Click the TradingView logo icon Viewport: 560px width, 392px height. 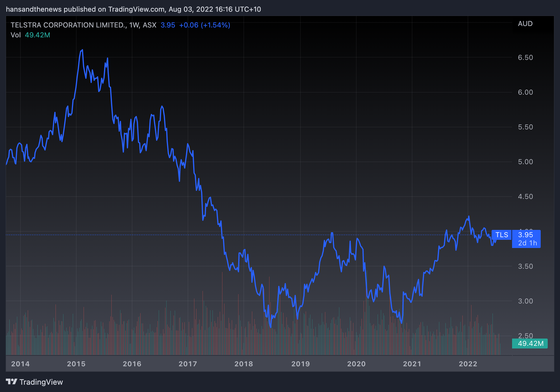(12, 381)
